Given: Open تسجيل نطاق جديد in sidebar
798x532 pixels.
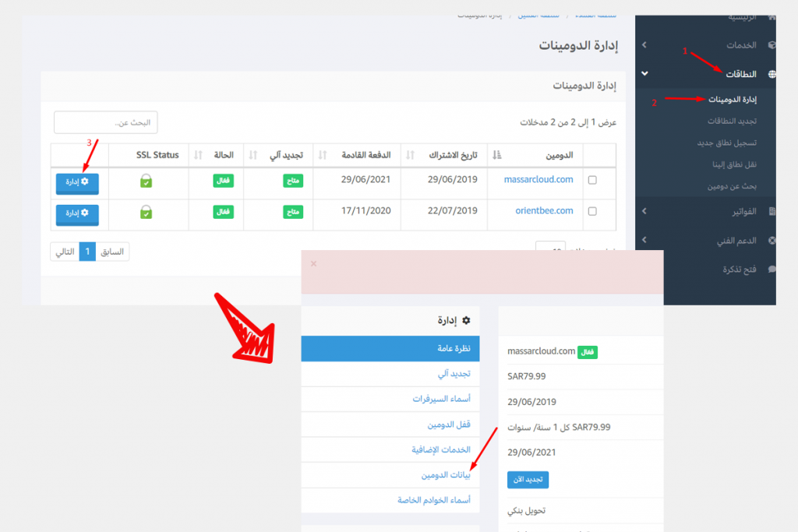Looking at the screenshot, I should [x=727, y=143].
